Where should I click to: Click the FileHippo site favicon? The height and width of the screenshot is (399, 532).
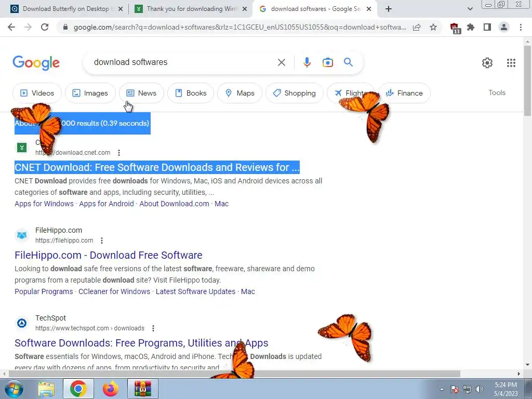point(22,235)
